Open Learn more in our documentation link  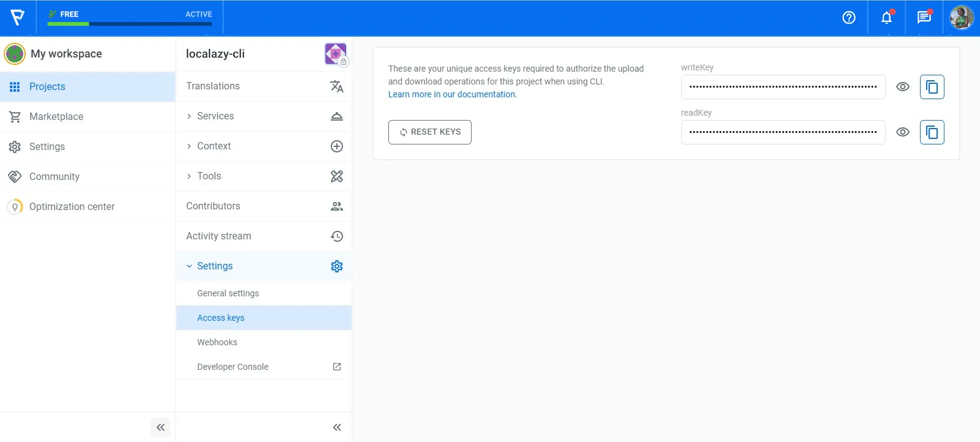coord(452,94)
